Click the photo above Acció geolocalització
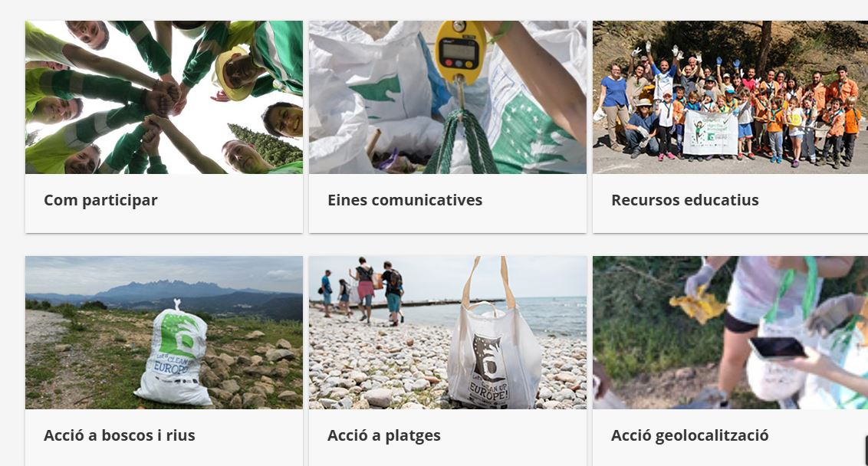Image resolution: width=868 pixels, height=466 pixels. pyautogui.click(x=730, y=333)
